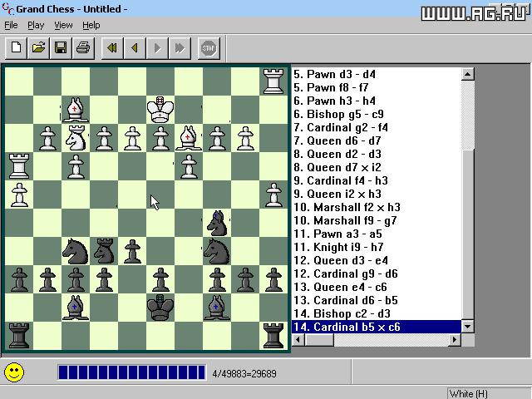Select white pawn below the left-edge rook
This screenshot has width=532, height=399.
click(x=19, y=195)
